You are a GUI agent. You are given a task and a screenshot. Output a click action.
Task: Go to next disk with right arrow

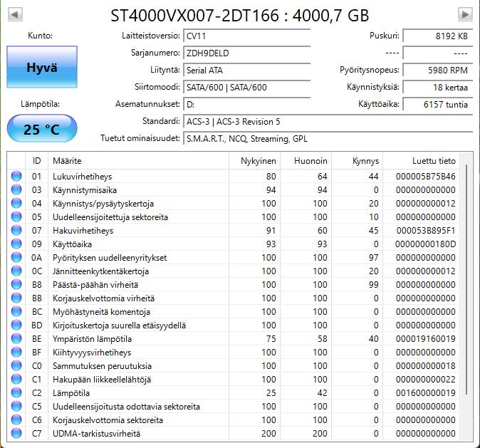point(465,14)
